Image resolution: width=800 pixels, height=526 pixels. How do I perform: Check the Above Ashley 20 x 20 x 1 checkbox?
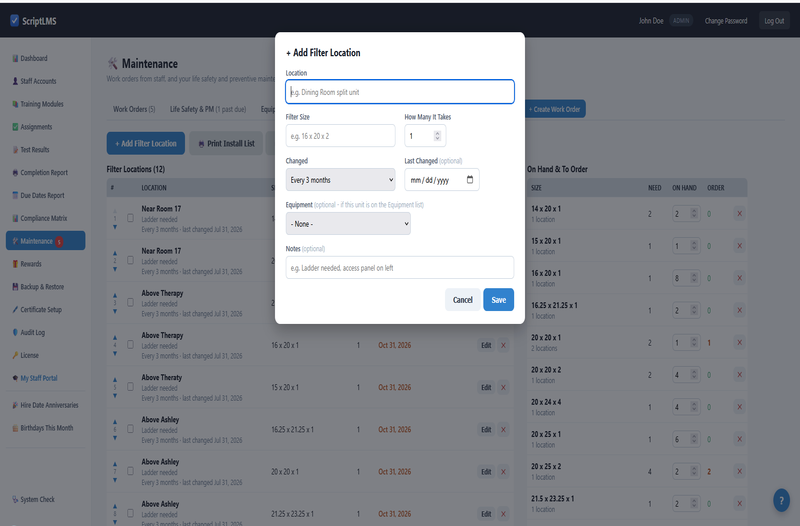click(x=131, y=471)
